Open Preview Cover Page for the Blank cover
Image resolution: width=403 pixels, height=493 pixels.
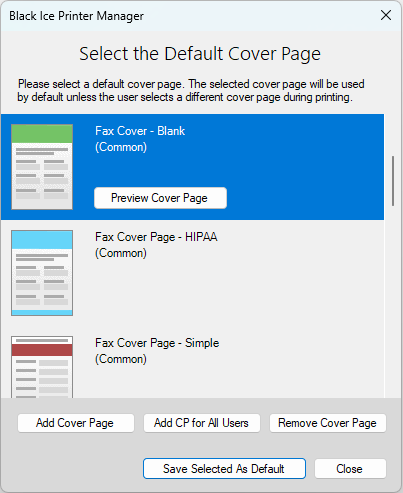[x=160, y=198]
